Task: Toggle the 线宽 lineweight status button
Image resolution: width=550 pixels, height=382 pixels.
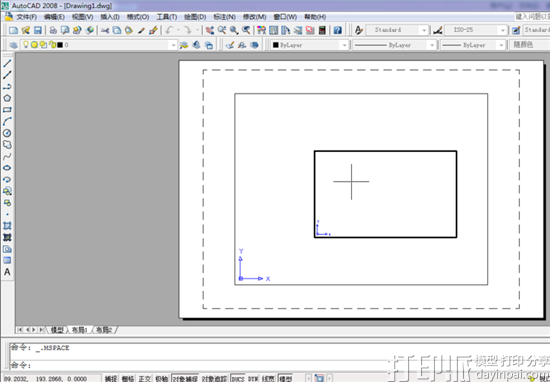Action: point(268,378)
